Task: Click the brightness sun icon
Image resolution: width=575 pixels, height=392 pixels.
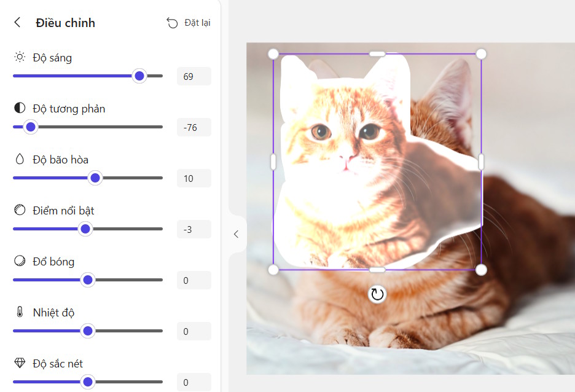Action: 20,57
